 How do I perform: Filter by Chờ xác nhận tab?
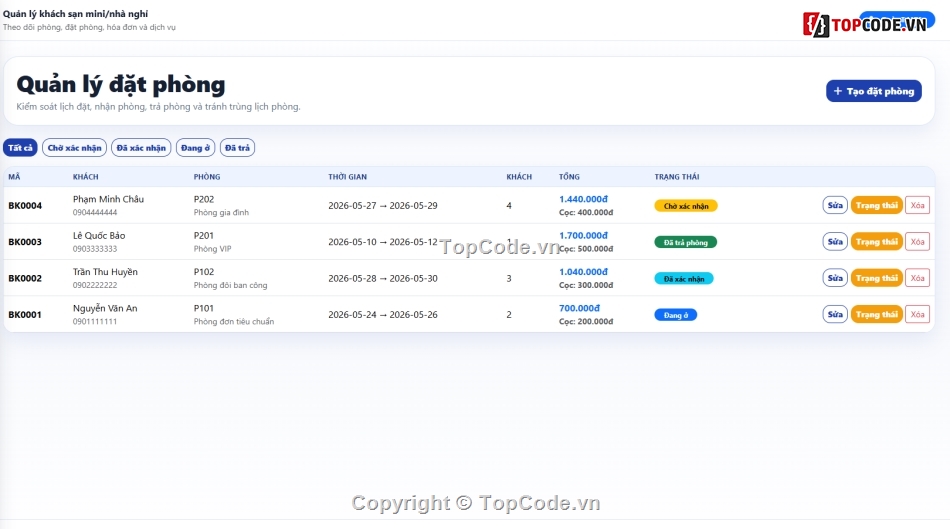point(75,148)
